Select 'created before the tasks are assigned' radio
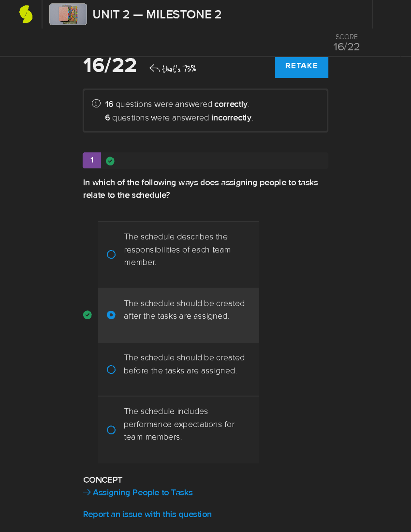 tap(111, 370)
